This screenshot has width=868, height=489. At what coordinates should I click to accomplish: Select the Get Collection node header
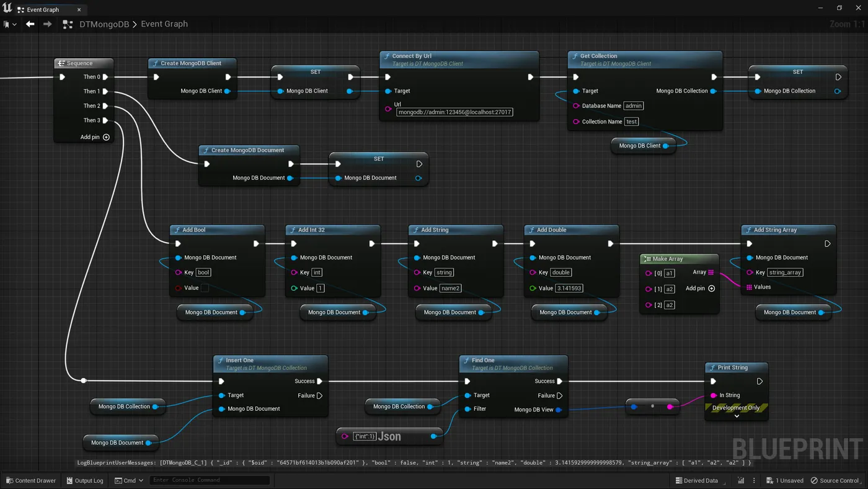coord(645,59)
